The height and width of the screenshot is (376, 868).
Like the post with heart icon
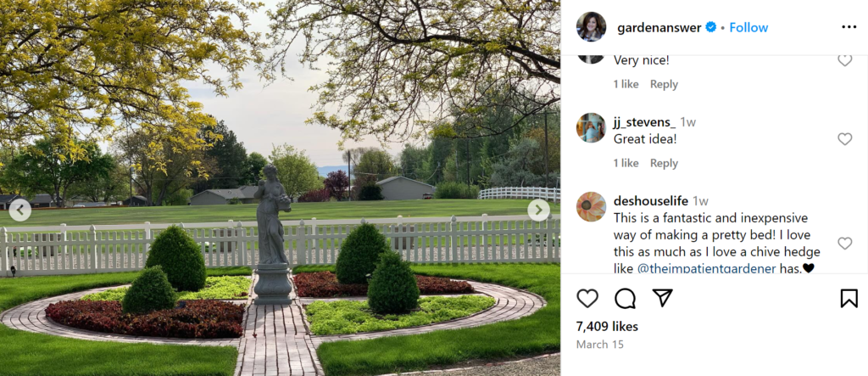point(587,299)
